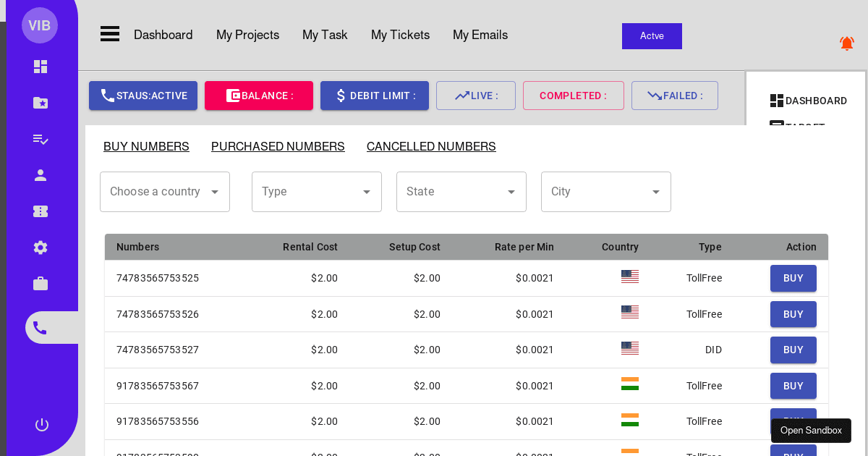This screenshot has height=456, width=868.
Task: Click the Country column header
Action: point(620,247)
